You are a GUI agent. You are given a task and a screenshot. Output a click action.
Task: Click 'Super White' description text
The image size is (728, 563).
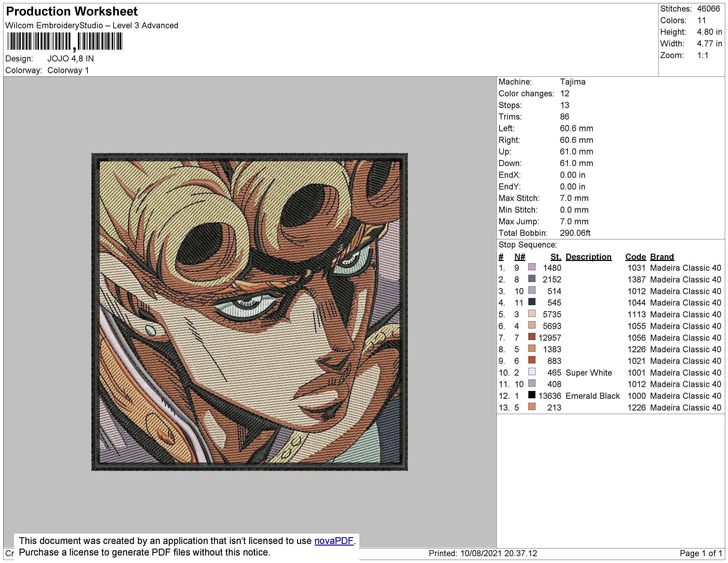(589, 373)
